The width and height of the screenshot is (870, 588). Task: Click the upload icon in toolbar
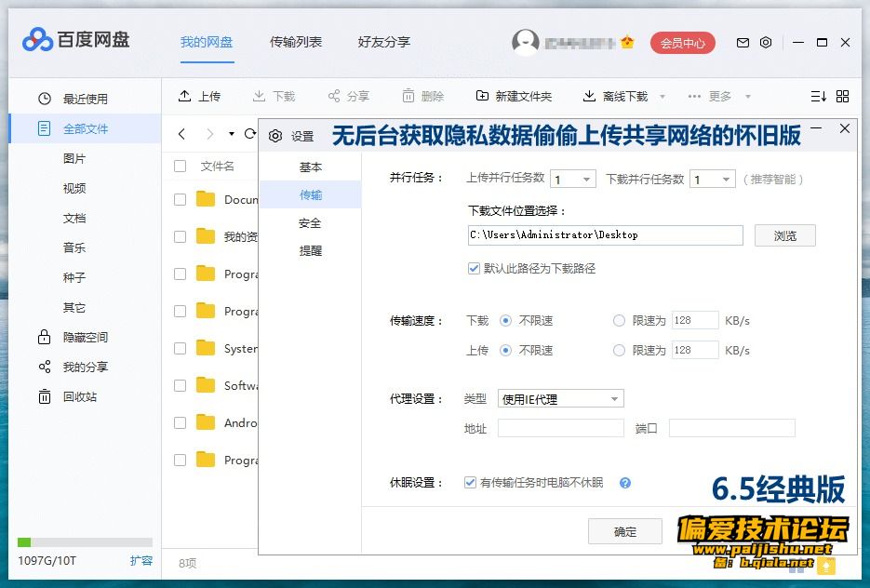click(184, 96)
